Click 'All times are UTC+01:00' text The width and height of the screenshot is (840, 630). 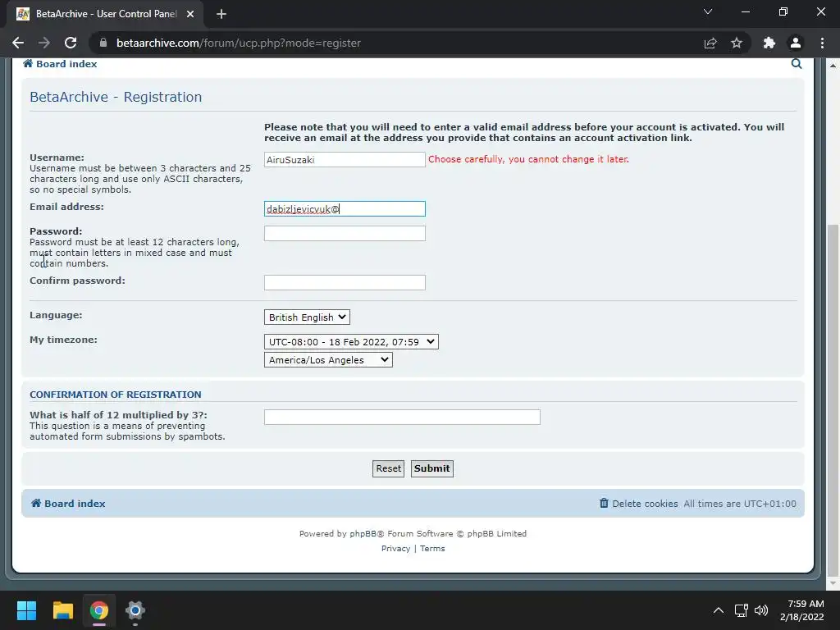(740, 504)
